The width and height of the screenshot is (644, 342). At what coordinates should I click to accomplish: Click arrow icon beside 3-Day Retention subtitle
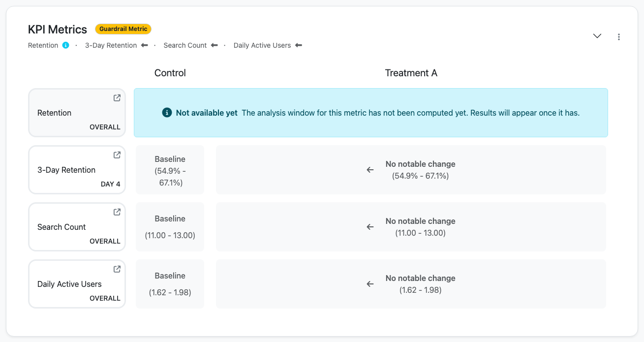145,45
